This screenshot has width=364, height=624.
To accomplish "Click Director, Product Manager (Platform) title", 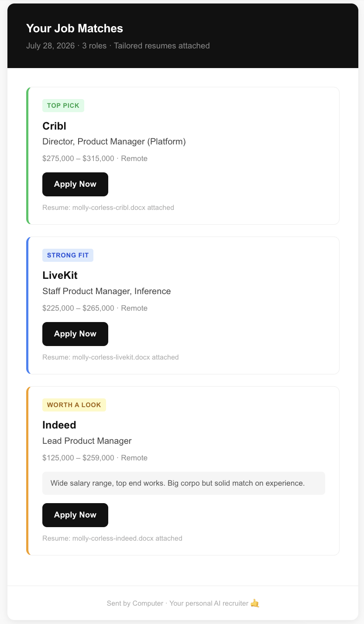I will click(x=114, y=142).
